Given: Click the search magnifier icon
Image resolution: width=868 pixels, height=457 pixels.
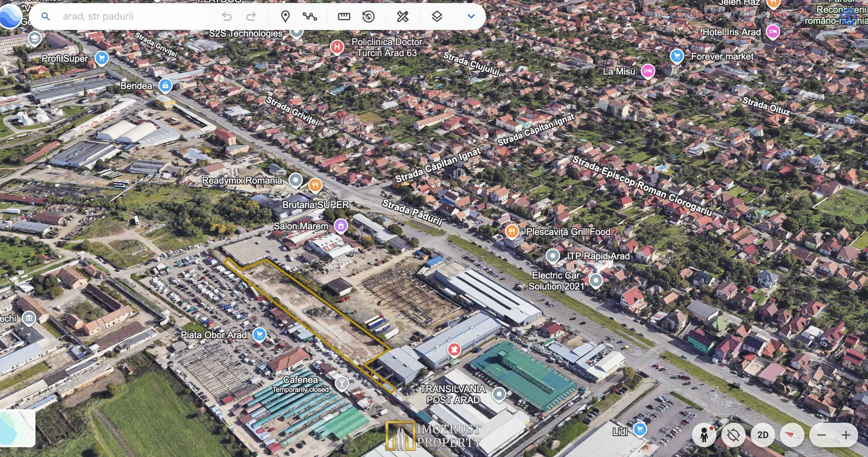Looking at the screenshot, I should pyautogui.click(x=46, y=17).
